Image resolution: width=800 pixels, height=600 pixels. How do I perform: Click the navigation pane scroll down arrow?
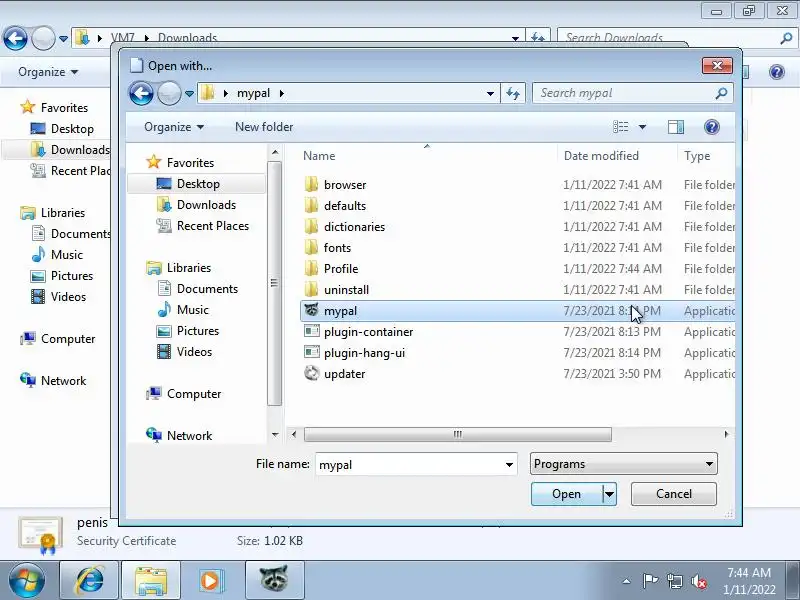[275, 435]
